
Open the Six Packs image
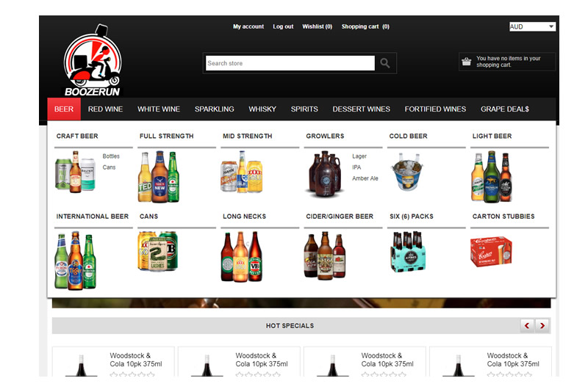[408, 251]
